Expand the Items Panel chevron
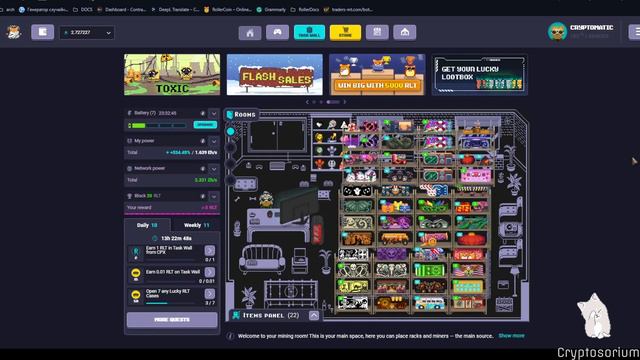The height and width of the screenshot is (360, 640). (314, 316)
